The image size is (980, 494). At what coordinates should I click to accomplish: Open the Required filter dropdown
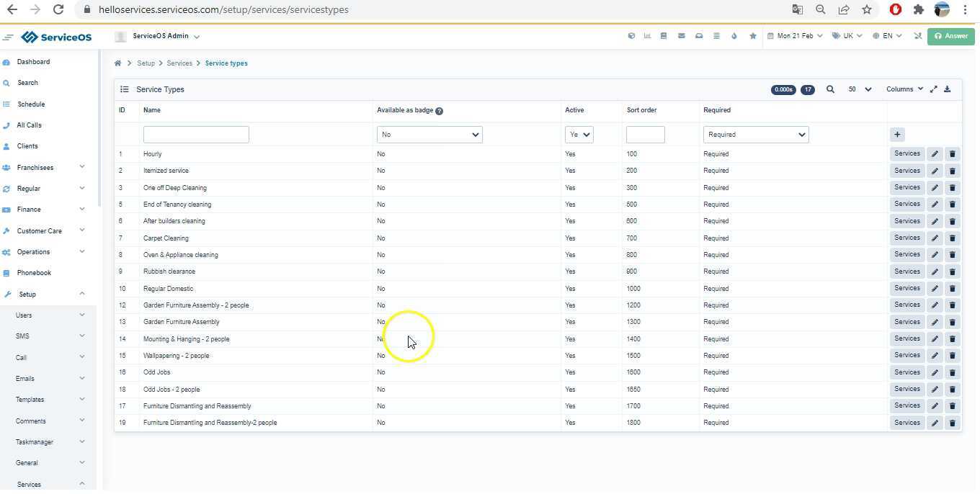[755, 135]
